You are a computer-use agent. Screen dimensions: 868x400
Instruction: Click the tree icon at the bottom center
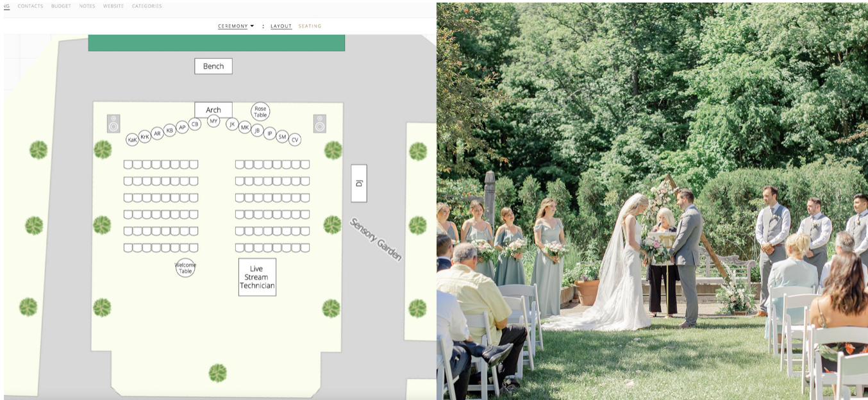pos(218,372)
